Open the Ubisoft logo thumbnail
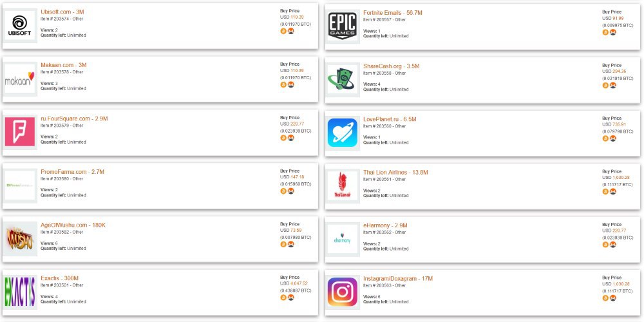The height and width of the screenshot is (322, 644). (20, 26)
